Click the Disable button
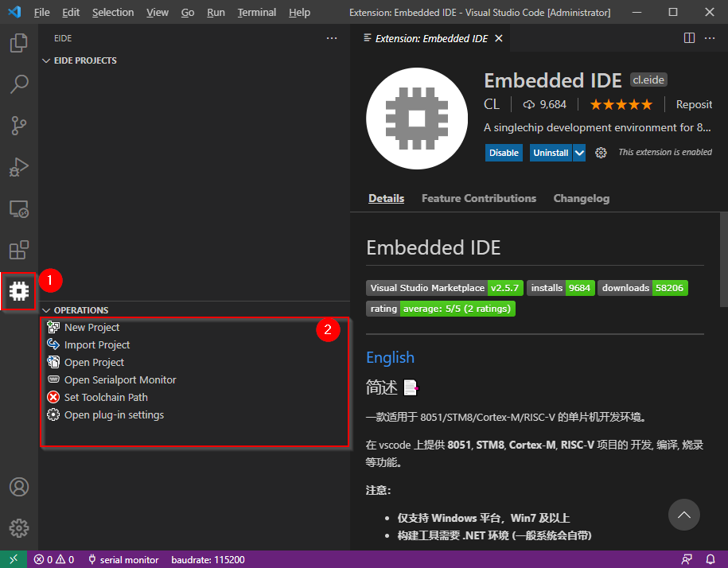This screenshot has width=728, height=568. [504, 153]
